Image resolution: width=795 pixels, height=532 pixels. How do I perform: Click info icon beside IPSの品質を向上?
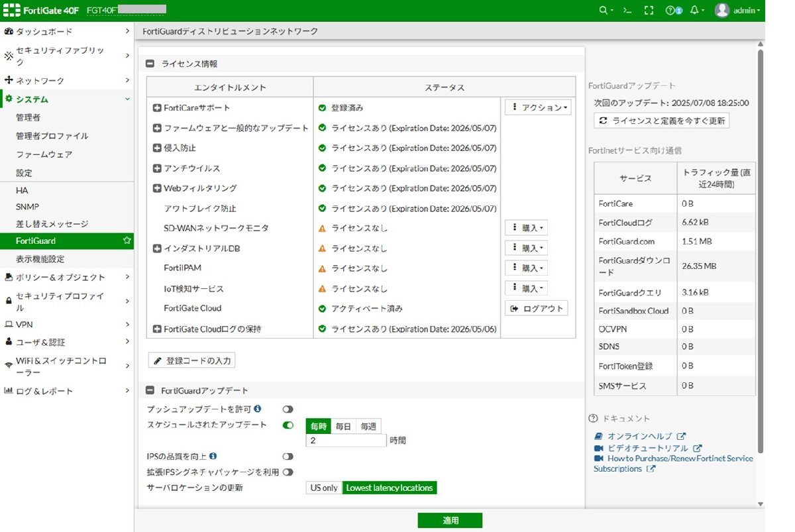(213, 456)
